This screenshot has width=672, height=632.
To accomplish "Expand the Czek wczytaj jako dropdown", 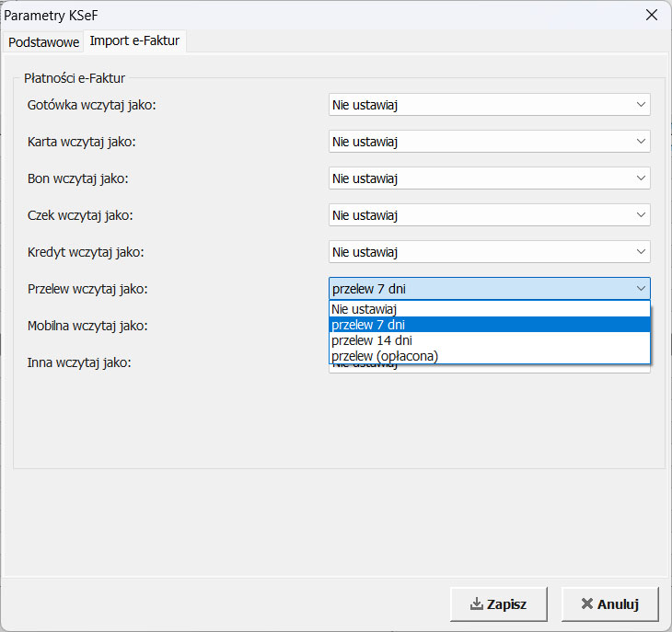I will (x=489, y=215).
